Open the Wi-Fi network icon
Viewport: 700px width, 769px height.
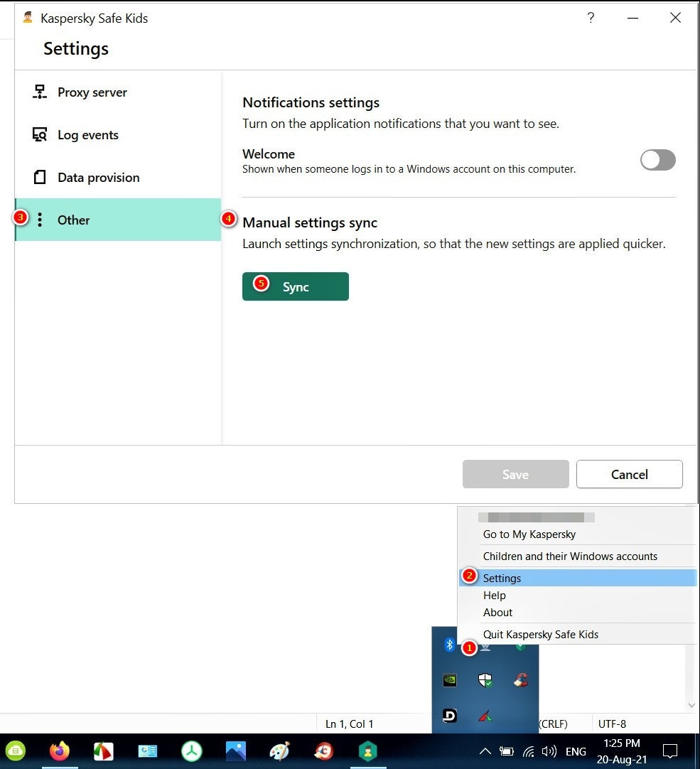[528, 751]
